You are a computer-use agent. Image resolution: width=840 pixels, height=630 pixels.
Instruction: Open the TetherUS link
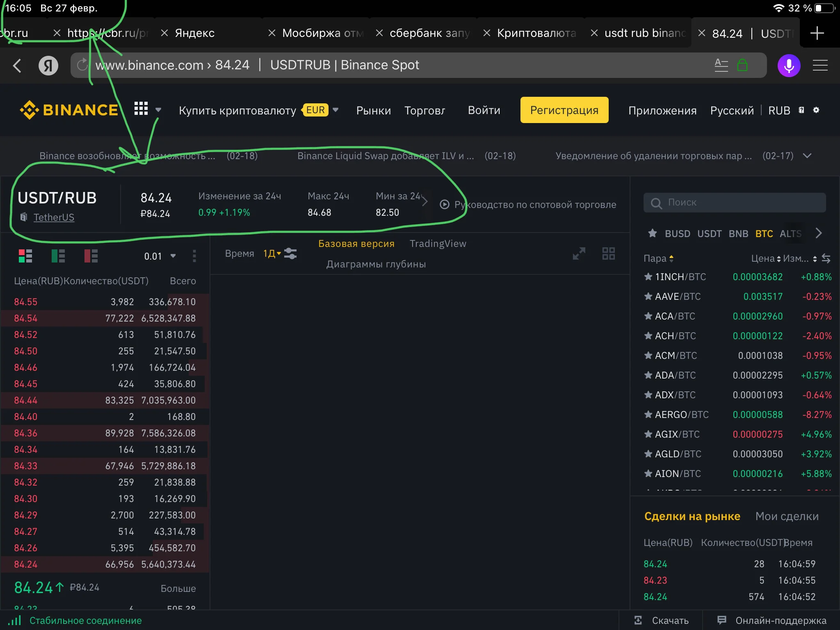click(54, 217)
